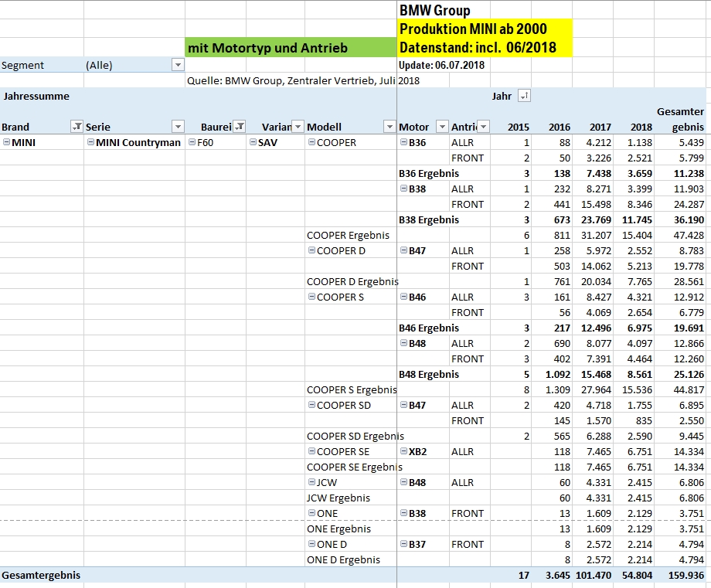This screenshot has height=588, width=711.
Task: Select the 2018 grand total value 54.804
Action: point(637,575)
